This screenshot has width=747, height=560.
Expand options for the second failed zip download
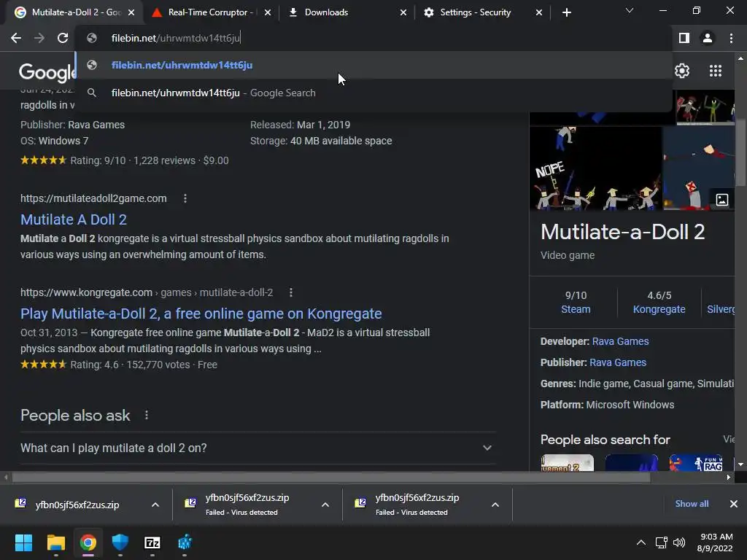point(325,505)
